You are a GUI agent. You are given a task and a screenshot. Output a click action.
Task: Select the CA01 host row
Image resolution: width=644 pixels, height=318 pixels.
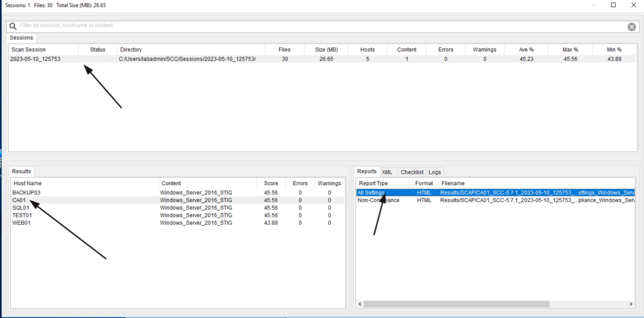(177, 200)
